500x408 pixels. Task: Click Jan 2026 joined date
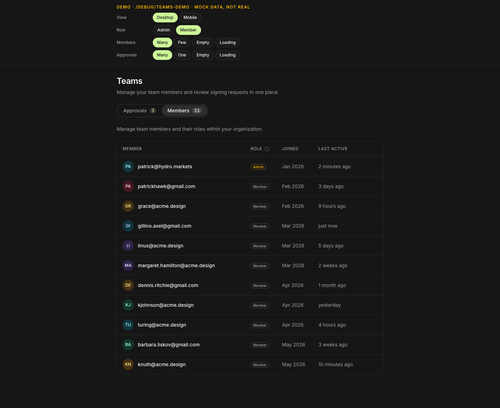(x=293, y=166)
